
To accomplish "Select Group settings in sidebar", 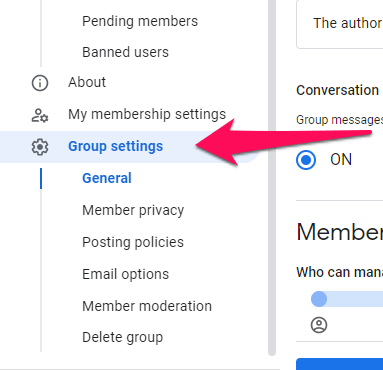I will pyautogui.click(x=115, y=146).
